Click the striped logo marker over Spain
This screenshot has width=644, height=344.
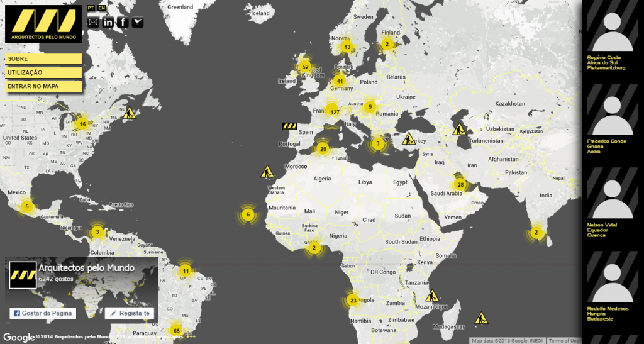289,126
